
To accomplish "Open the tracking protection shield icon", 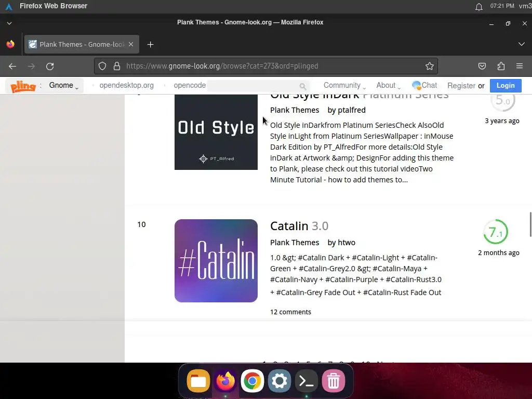I will tap(102, 66).
